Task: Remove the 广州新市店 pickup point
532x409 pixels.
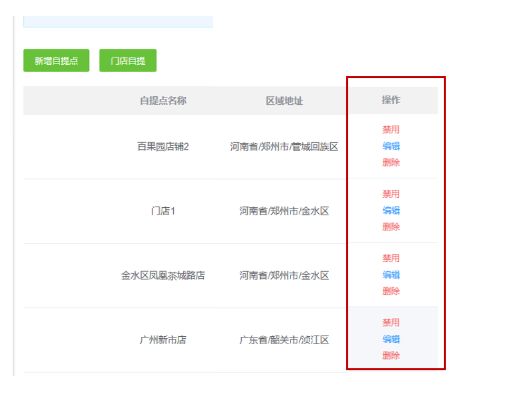Action: click(391, 356)
